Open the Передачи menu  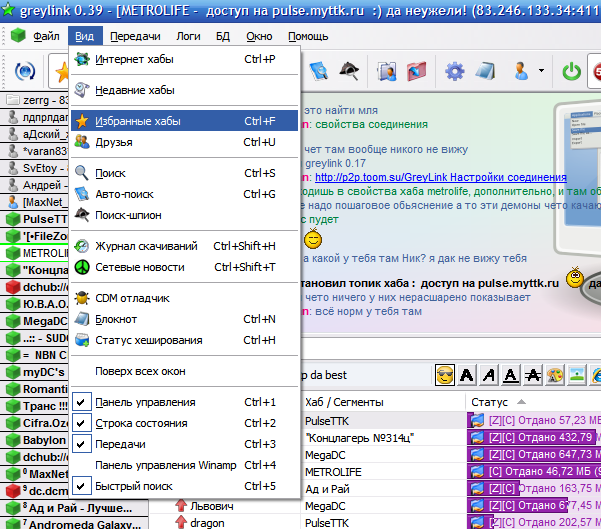(135, 36)
